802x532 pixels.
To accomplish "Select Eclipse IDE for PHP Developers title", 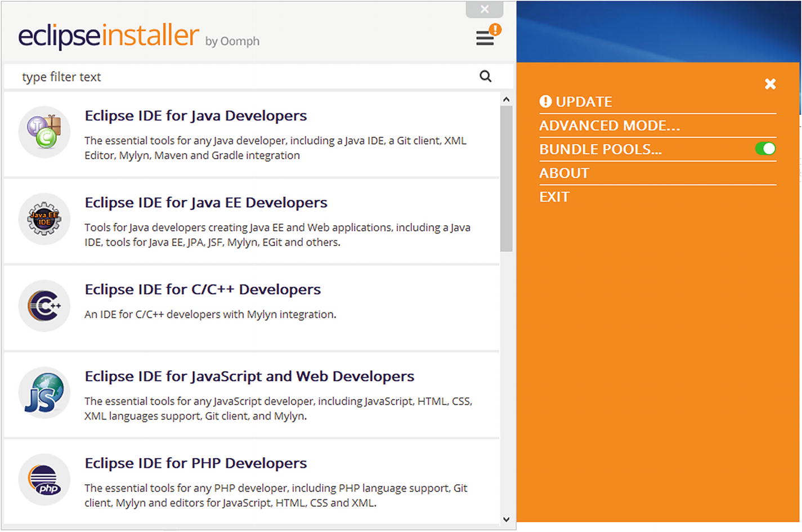I will pyautogui.click(x=196, y=463).
